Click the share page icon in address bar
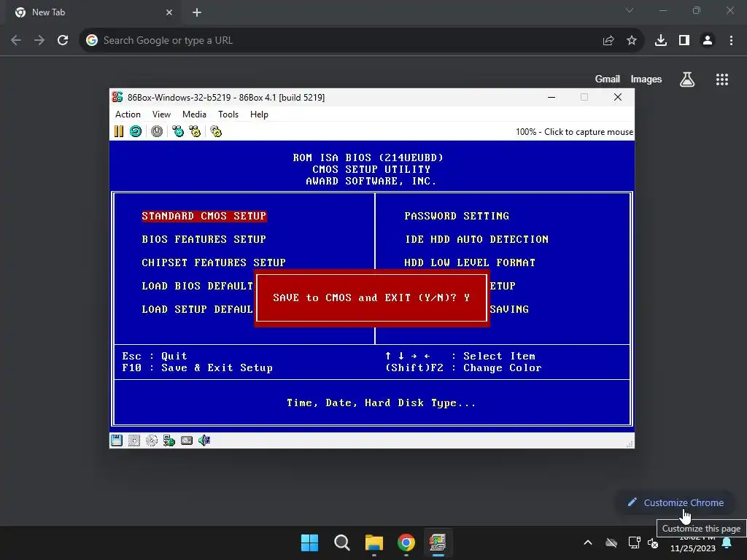This screenshot has height=560, width=747. pos(608,41)
